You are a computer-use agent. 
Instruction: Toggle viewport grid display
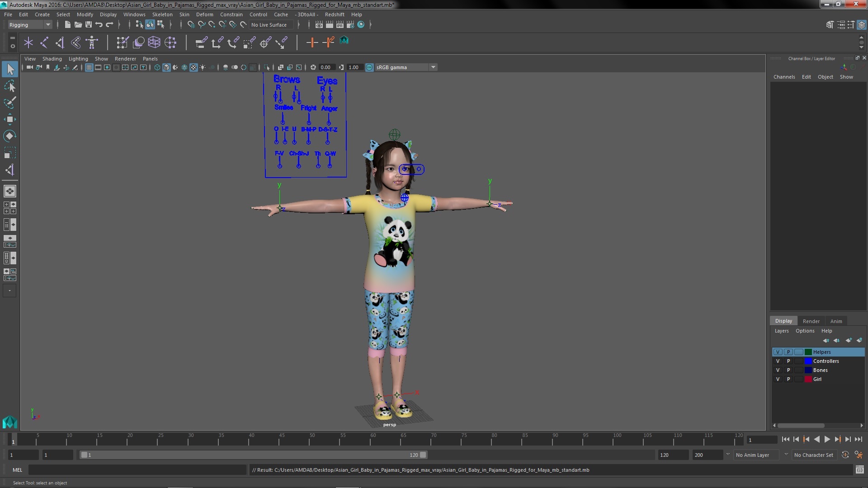coord(89,67)
